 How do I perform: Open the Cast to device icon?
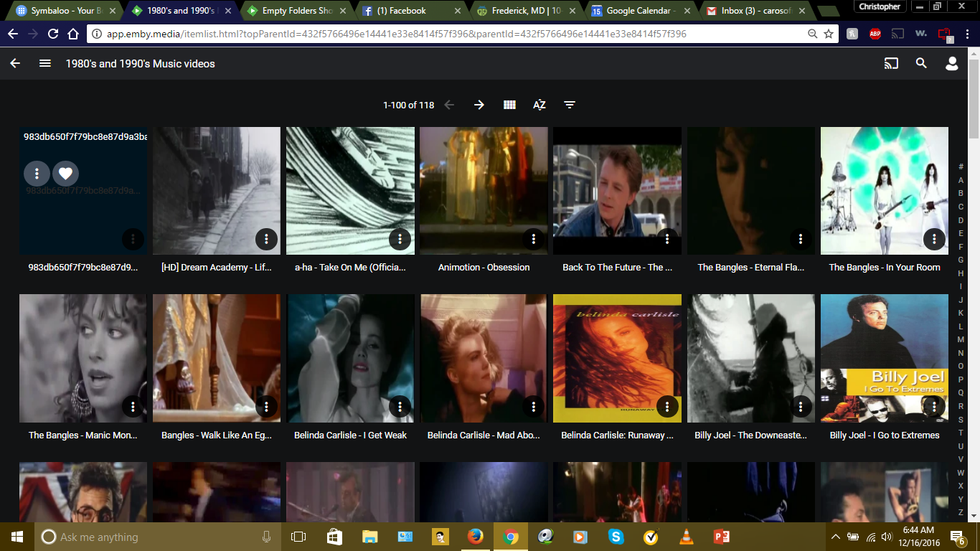click(891, 63)
